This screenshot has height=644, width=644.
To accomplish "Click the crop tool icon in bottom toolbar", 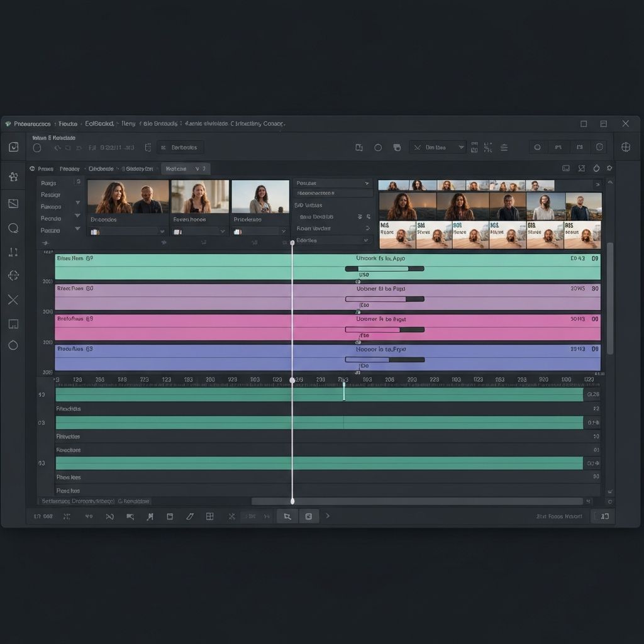I will 287,516.
